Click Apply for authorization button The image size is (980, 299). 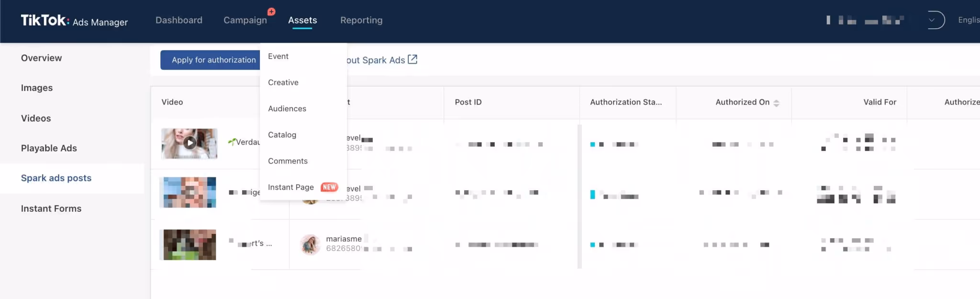point(211,60)
